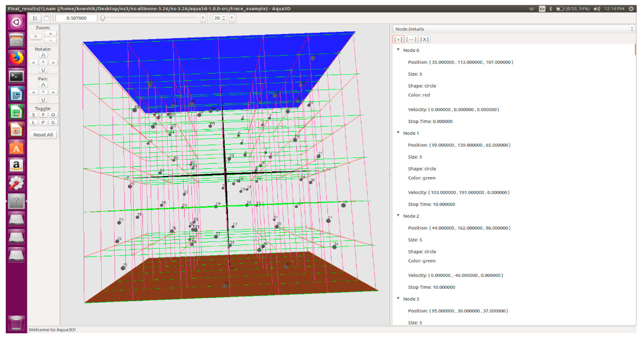Collapse the Node 2 tree entry

(398, 215)
